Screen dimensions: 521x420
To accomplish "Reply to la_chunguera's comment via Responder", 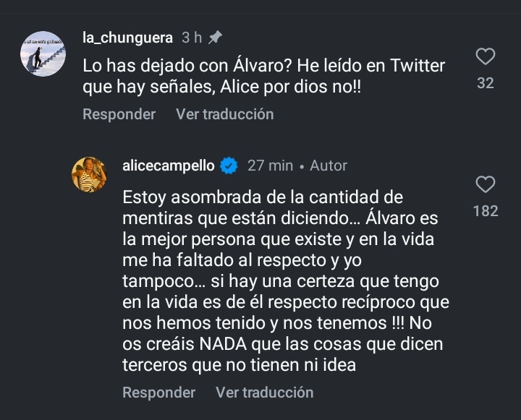I will (119, 114).
